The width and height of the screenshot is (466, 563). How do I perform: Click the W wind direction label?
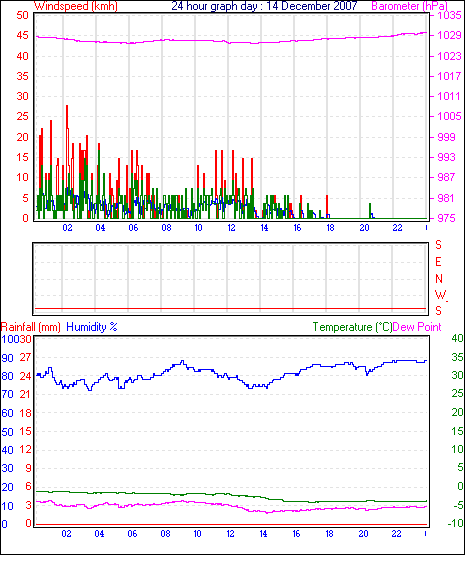pyautogui.click(x=440, y=295)
